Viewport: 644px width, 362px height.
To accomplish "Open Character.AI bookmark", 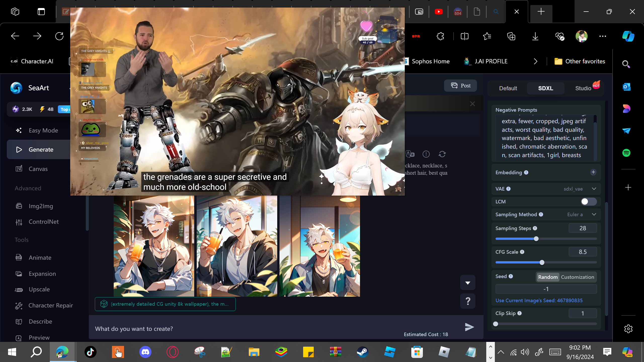I will pyautogui.click(x=32, y=61).
